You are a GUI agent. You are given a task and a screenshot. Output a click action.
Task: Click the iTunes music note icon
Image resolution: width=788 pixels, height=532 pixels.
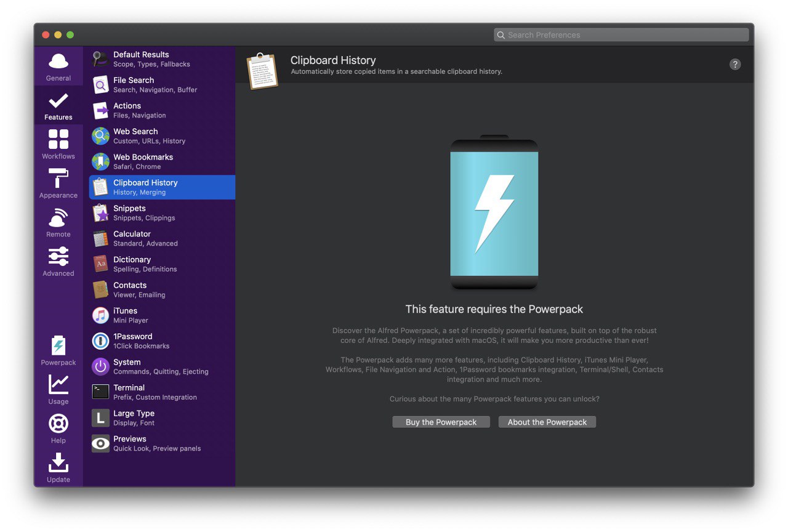point(100,315)
